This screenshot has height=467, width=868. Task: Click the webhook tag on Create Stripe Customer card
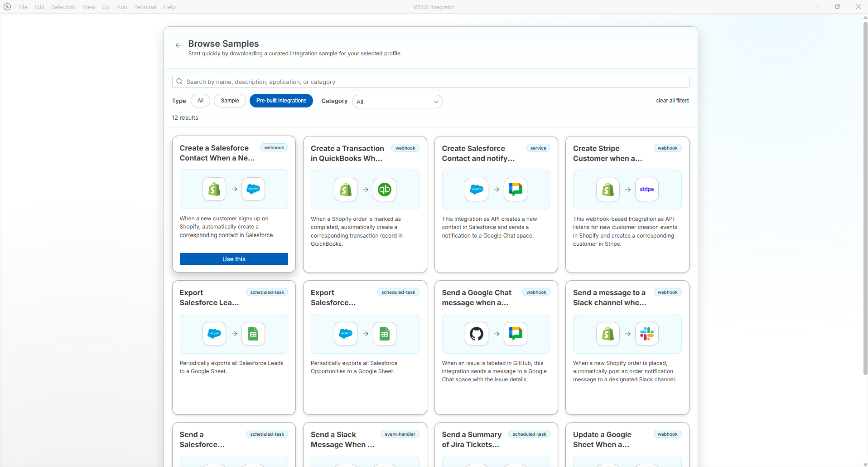(x=667, y=148)
